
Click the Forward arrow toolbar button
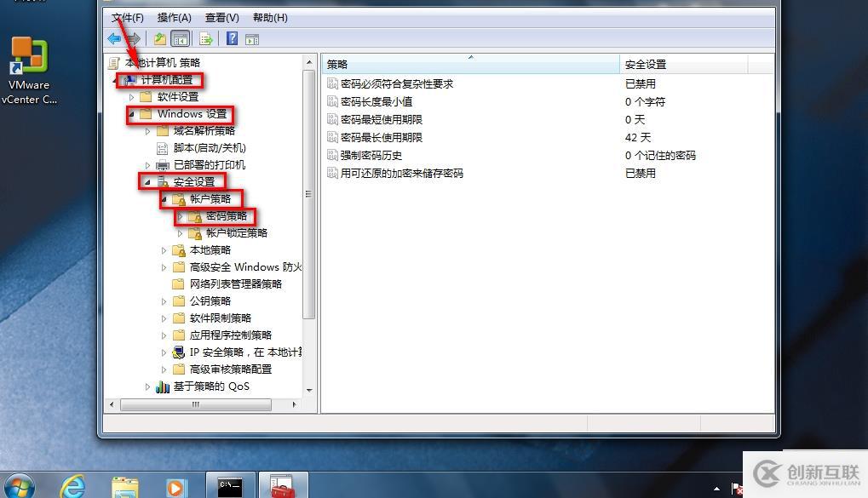(134, 39)
